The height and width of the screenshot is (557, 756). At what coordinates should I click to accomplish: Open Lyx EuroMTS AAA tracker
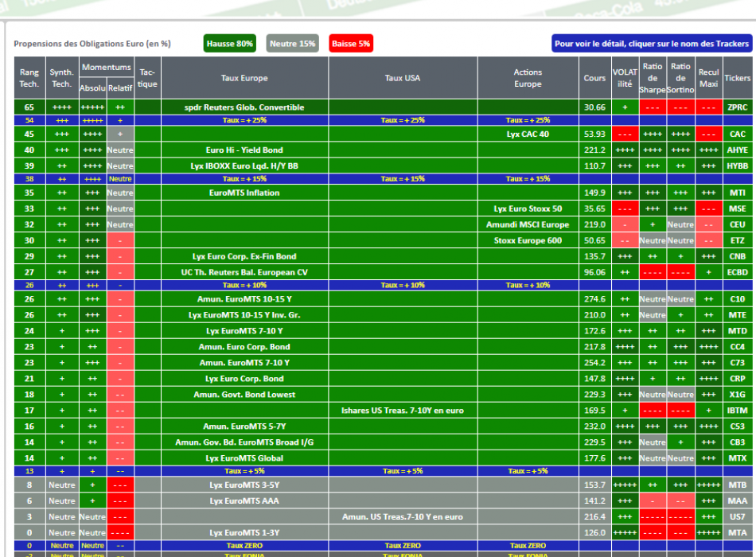pos(244,501)
